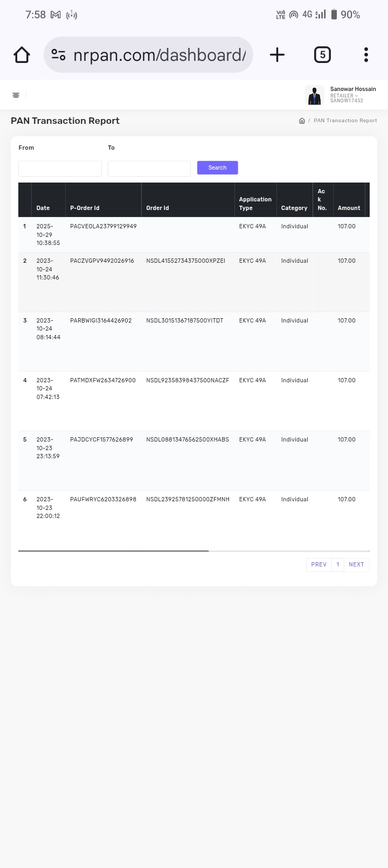Image resolution: width=388 pixels, height=868 pixels.
Task: Tap the browser home icon
Action: [22, 55]
